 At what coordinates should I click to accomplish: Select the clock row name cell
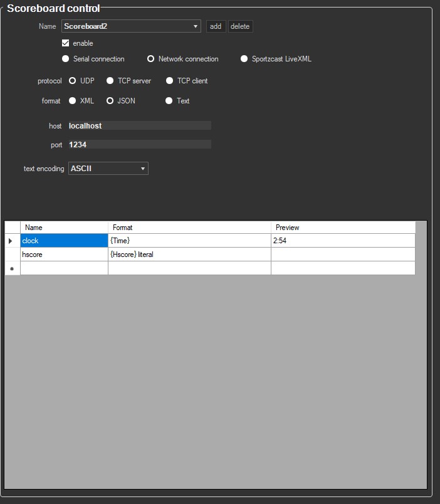(x=64, y=241)
